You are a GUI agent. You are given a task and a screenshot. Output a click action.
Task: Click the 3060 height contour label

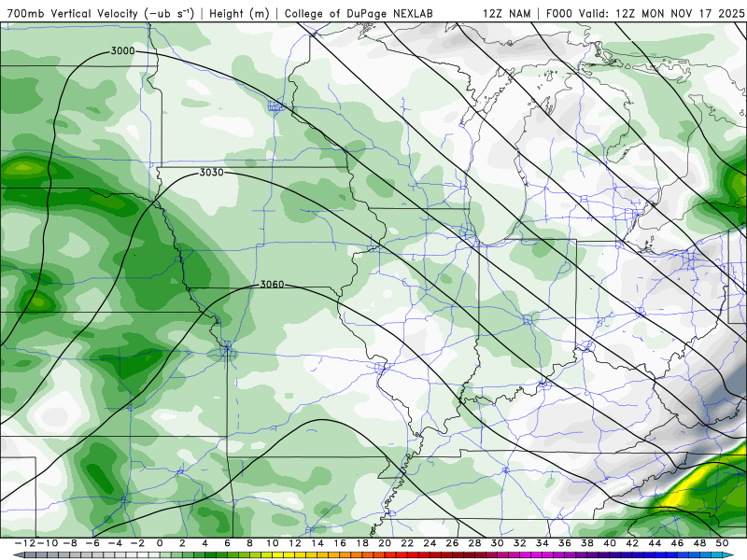pyautogui.click(x=272, y=285)
